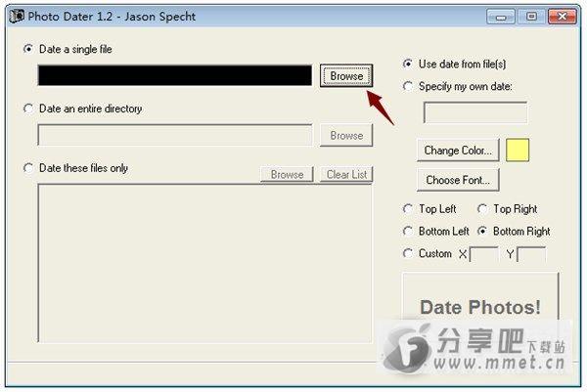Select Top Right position
This screenshot has height=392, width=587.
(482, 209)
